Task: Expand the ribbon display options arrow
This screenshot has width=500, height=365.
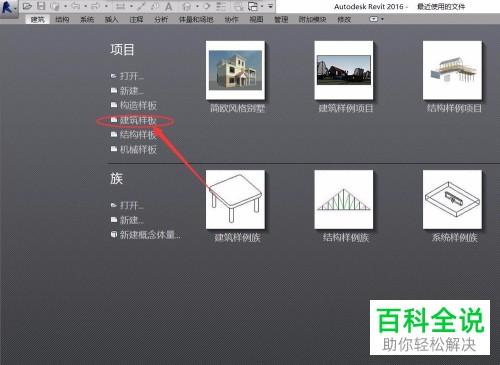Action: (x=382, y=19)
